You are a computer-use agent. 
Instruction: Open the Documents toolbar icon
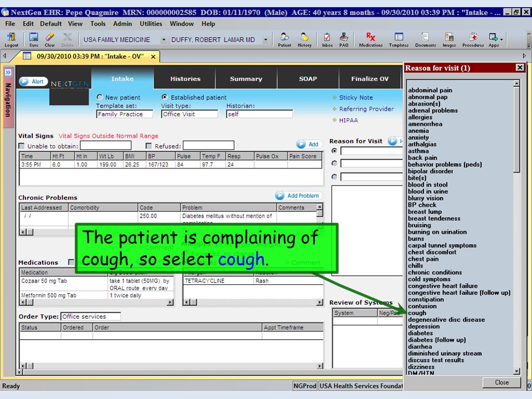(x=425, y=39)
